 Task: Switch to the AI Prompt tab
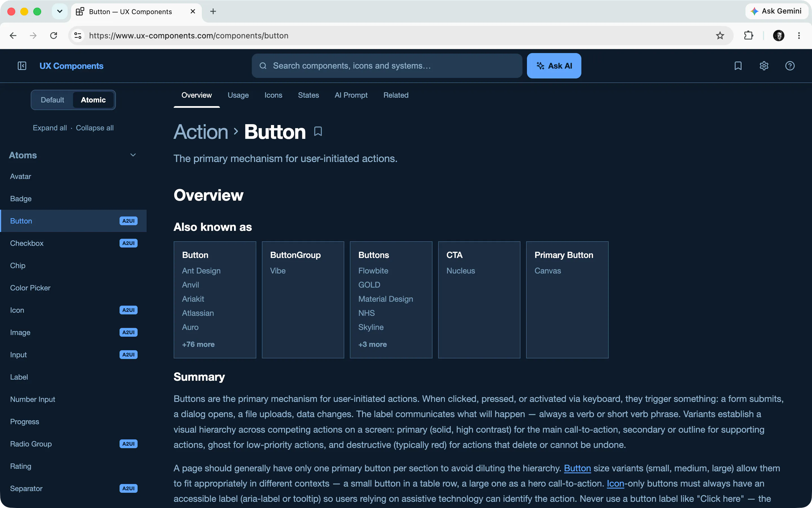pos(351,95)
